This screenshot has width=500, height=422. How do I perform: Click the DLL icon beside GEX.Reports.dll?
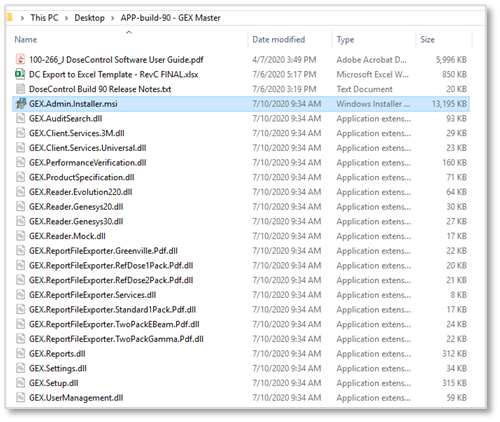20,353
